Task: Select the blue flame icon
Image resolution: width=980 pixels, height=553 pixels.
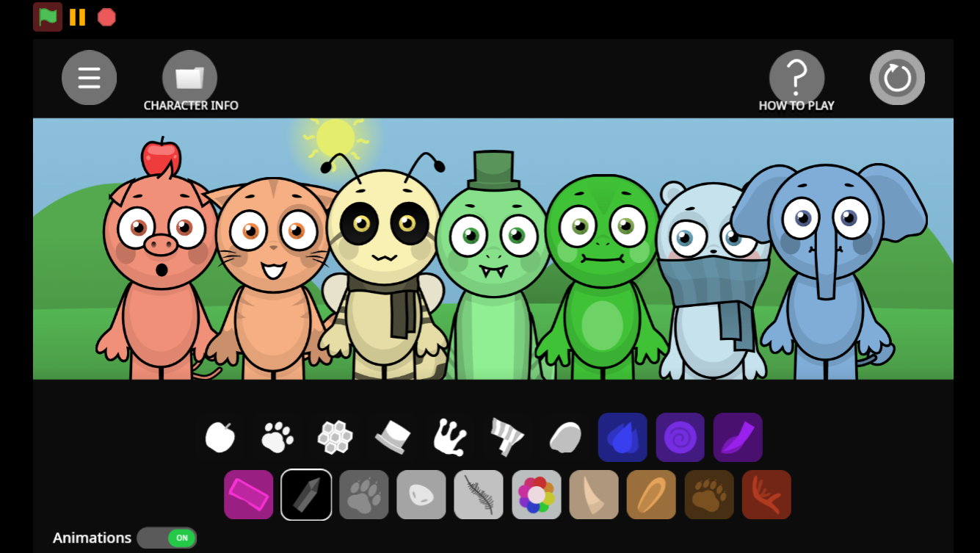Action: [x=623, y=438]
